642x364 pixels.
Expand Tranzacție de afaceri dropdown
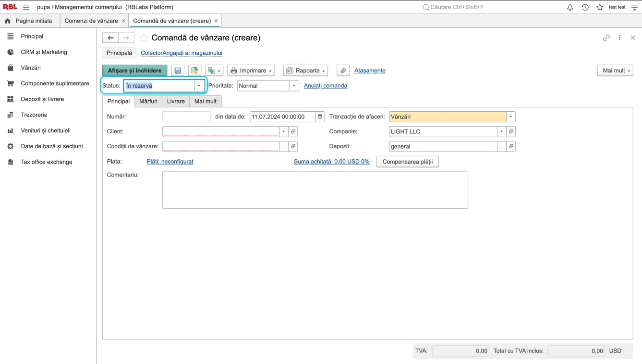(x=511, y=117)
